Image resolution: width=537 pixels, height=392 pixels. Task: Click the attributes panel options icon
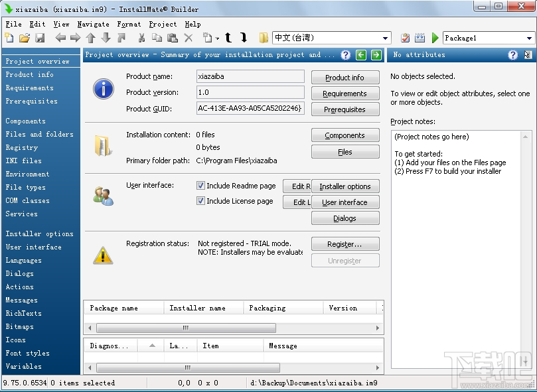[x=528, y=54]
